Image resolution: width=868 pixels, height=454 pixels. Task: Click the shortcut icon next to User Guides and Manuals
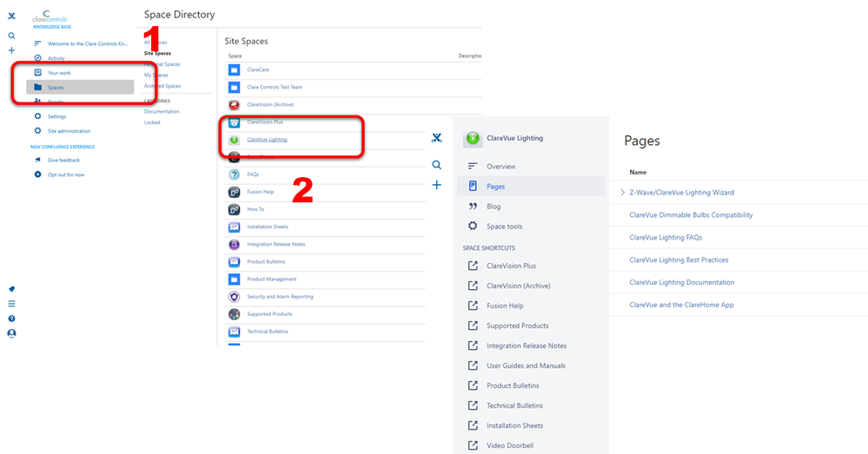473,365
